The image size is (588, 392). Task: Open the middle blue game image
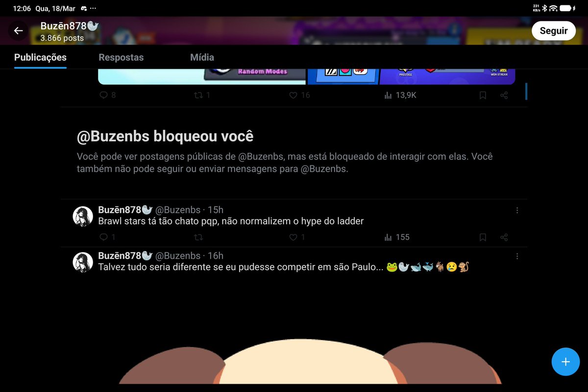click(x=343, y=77)
